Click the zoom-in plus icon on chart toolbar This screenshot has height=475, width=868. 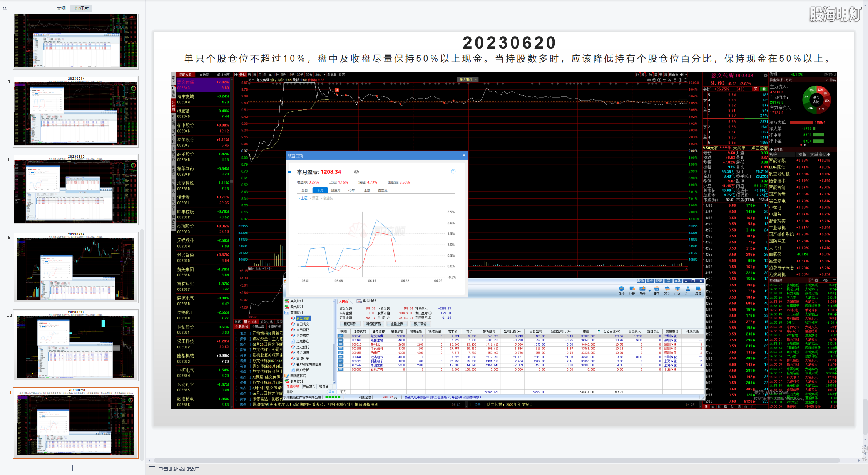680,80
